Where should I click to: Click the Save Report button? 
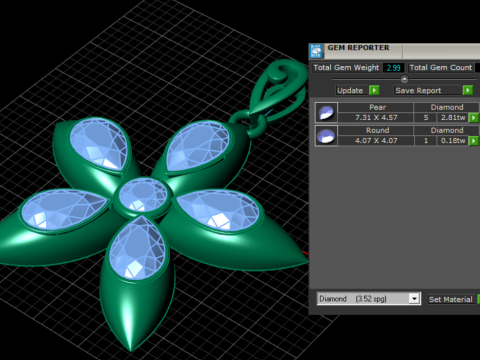(428, 90)
